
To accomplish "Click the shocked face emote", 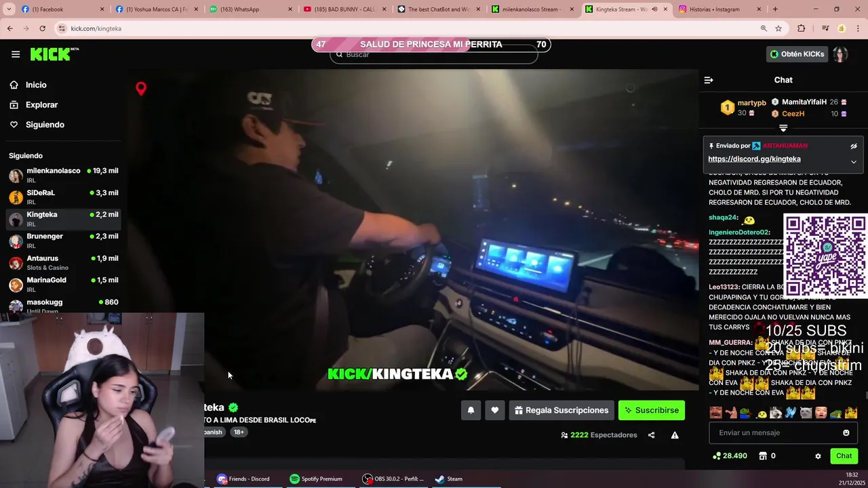I will pos(821,413).
